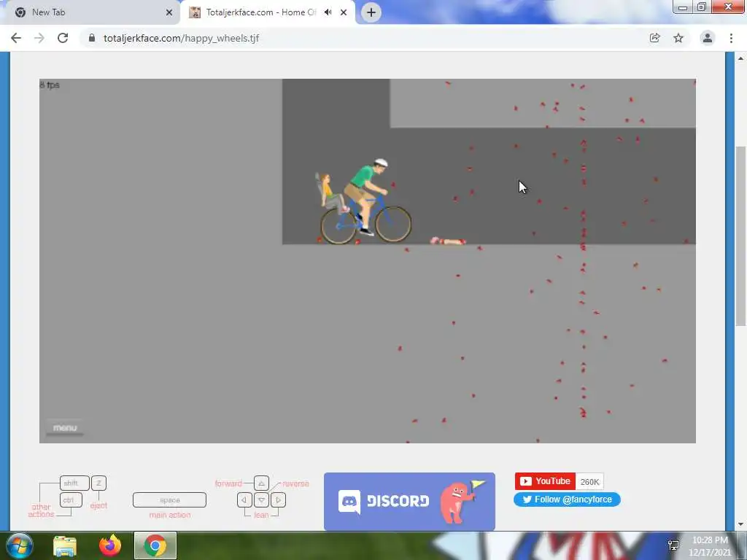The image size is (747, 560).
Task: Click the browser forward arrow
Action: pyautogui.click(x=39, y=38)
